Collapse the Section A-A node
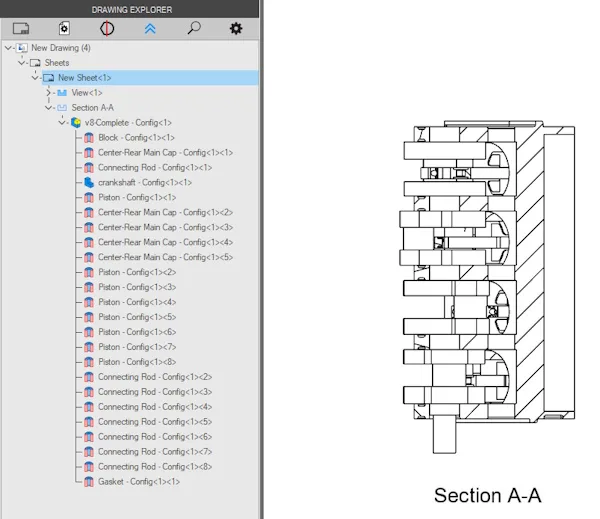600x519 pixels. point(49,108)
